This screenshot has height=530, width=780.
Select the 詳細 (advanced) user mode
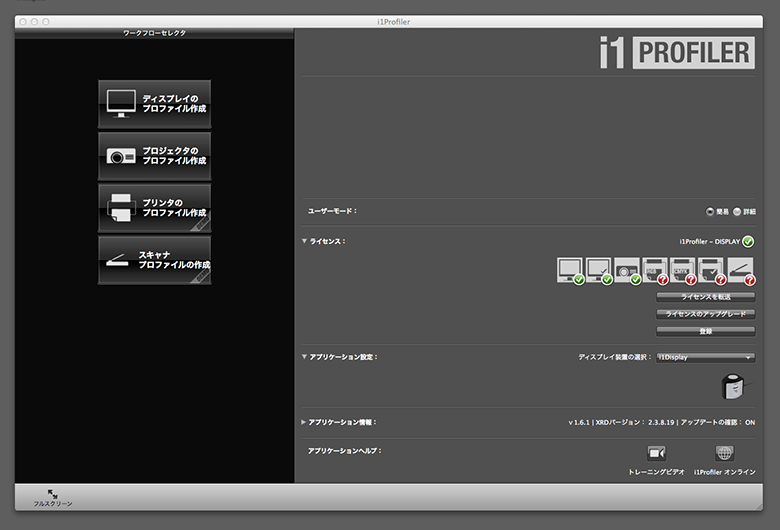(738, 212)
